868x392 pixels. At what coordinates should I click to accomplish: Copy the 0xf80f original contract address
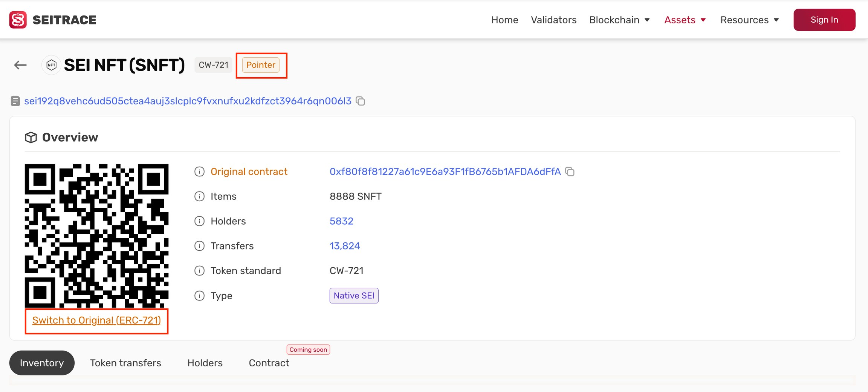(570, 171)
